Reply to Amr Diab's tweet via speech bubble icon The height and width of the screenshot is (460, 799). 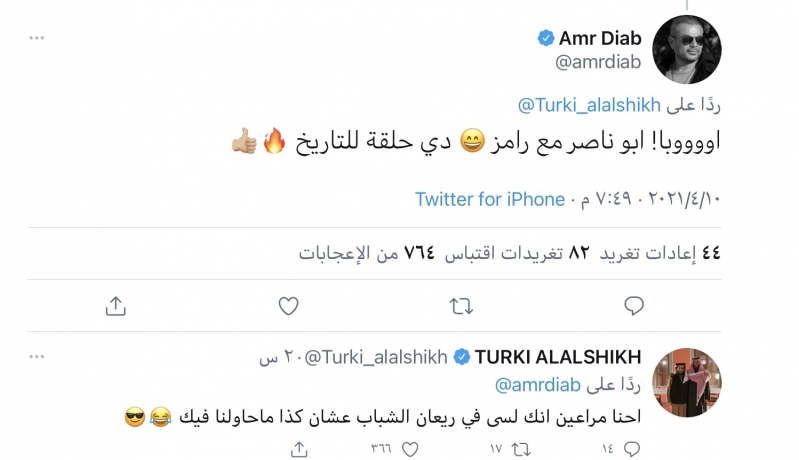[633, 304]
